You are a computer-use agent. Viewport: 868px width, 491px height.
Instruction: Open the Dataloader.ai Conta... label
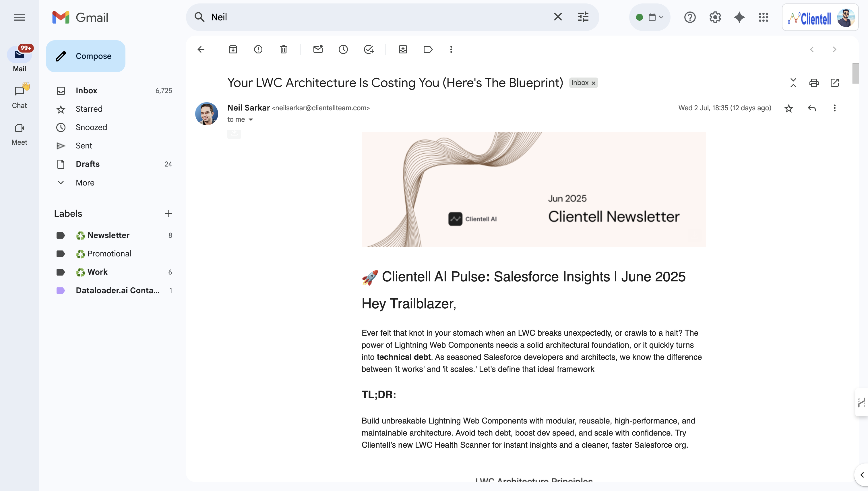tap(113, 290)
